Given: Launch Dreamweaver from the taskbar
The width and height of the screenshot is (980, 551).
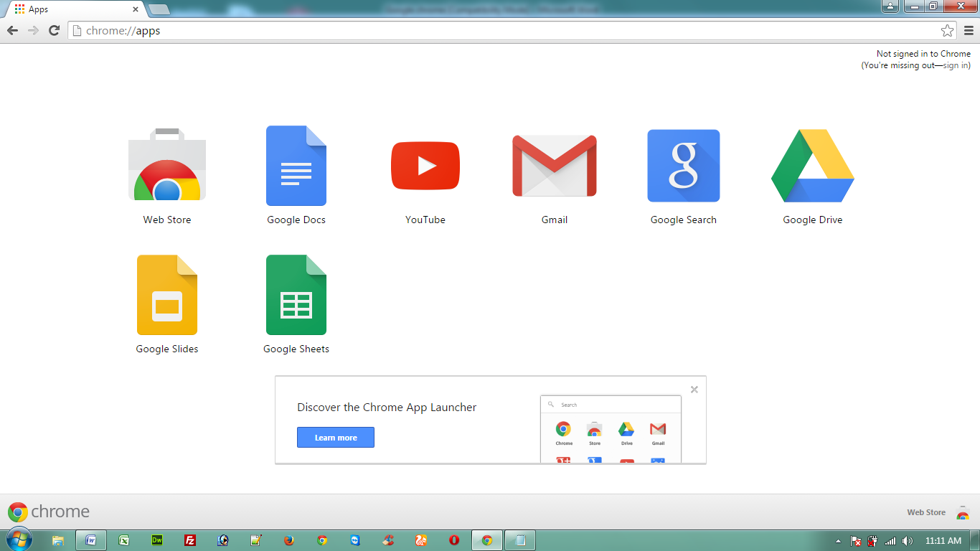Looking at the screenshot, I should click(157, 540).
